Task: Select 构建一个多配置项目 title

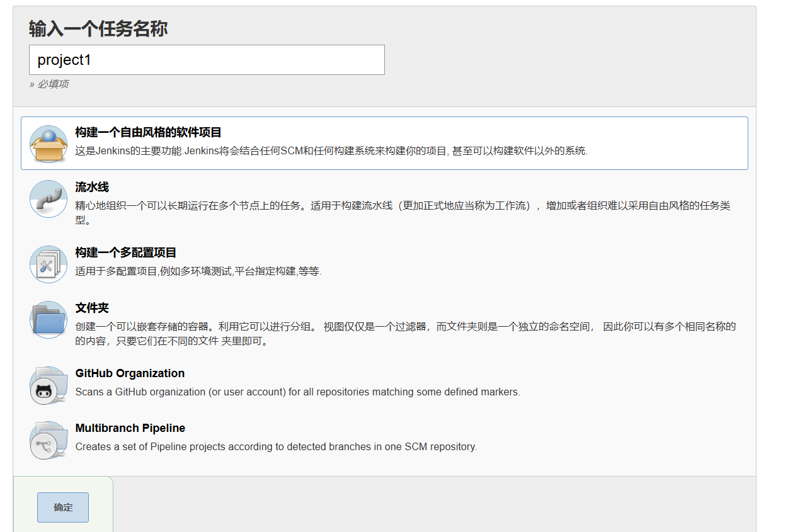Action: point(126,253)
